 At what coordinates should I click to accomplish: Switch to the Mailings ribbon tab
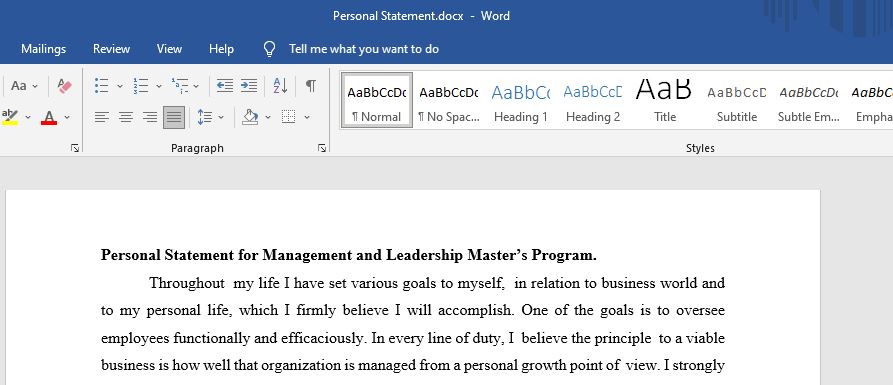[43, 49]
